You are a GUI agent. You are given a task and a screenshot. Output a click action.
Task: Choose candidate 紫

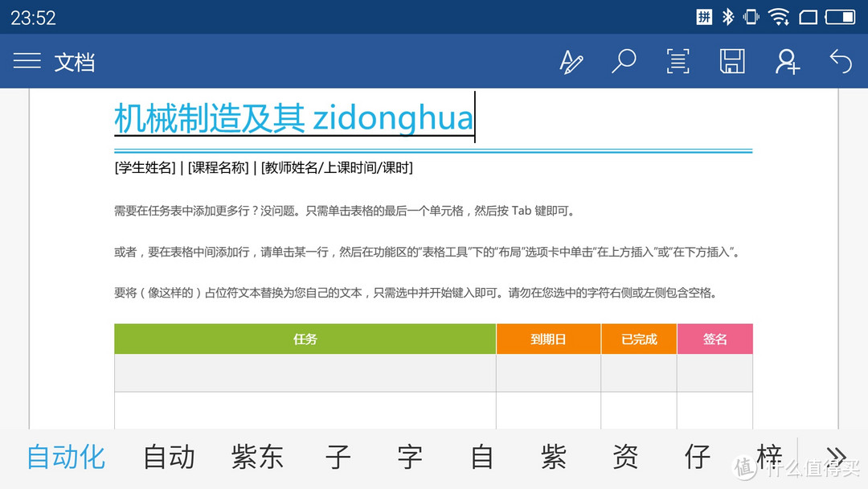coord(554,458)
